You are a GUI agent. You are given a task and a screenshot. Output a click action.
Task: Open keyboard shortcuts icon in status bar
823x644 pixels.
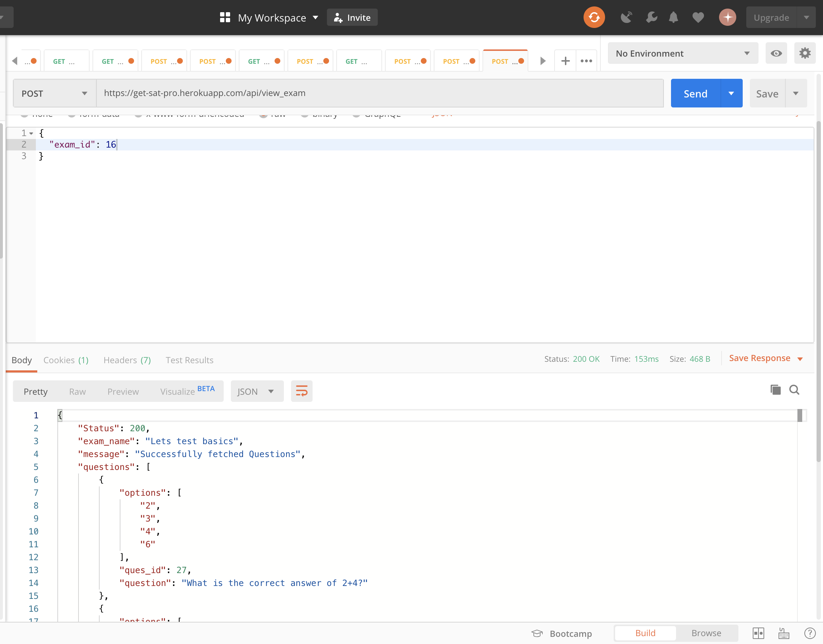[784, 633]
